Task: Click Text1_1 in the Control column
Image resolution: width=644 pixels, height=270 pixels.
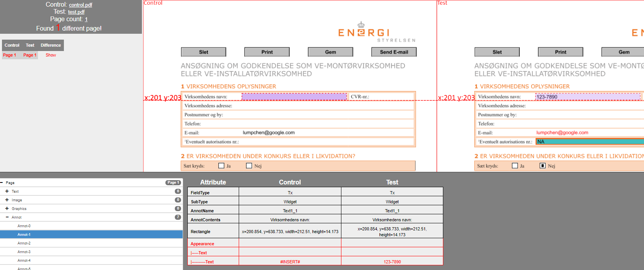Action: pos(290,211)
